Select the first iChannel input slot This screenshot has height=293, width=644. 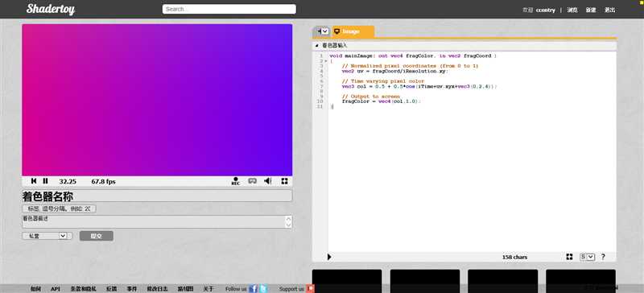click(347, 281)
